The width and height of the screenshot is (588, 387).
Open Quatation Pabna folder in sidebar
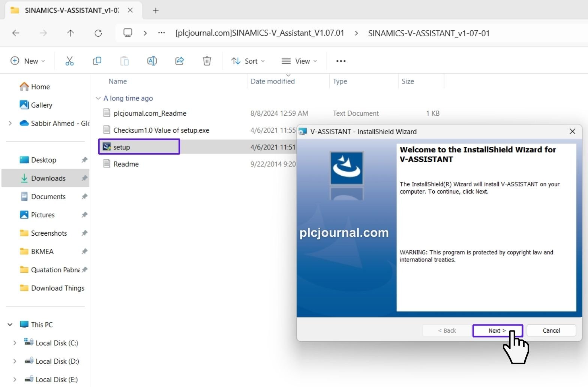point(55,270)
